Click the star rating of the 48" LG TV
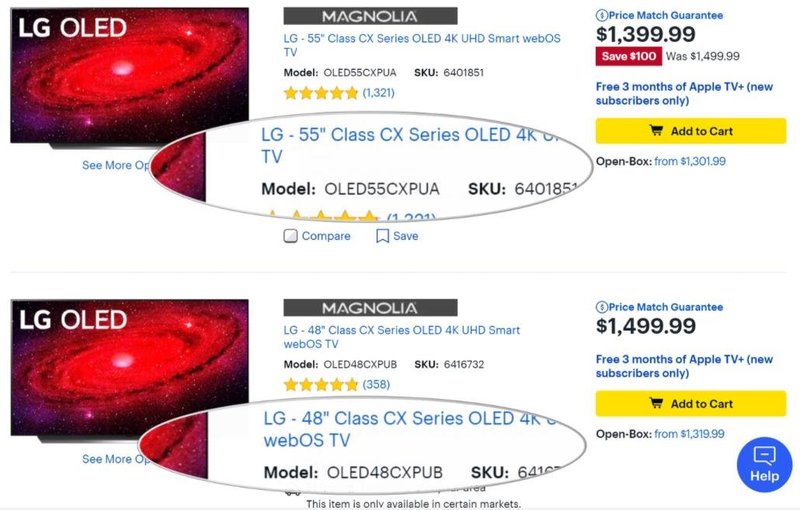The height and width of the screenshot is (510, 800). 320,384
